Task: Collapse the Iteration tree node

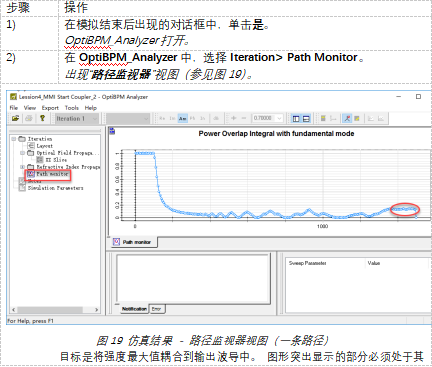Action: (13, 139)
